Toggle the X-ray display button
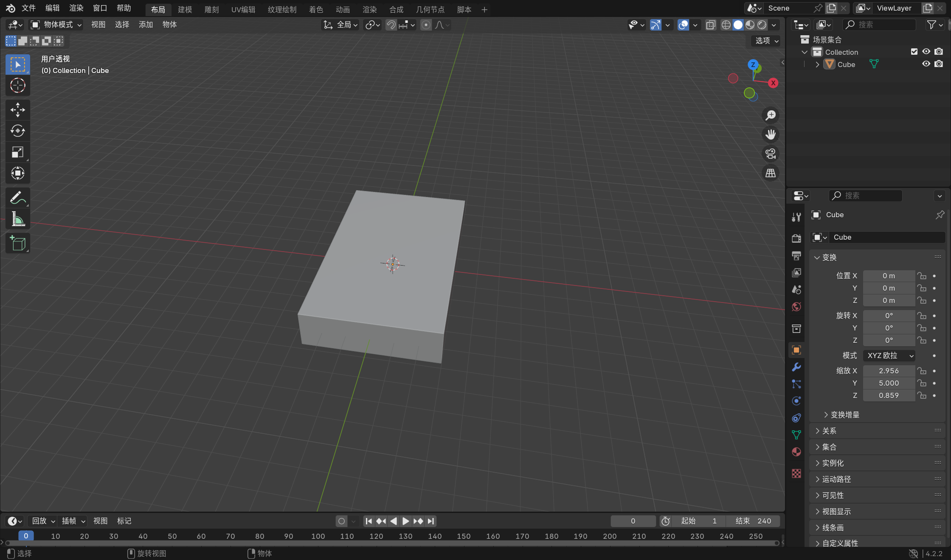This screenshot has width=951, height=560. coord(711,25)
